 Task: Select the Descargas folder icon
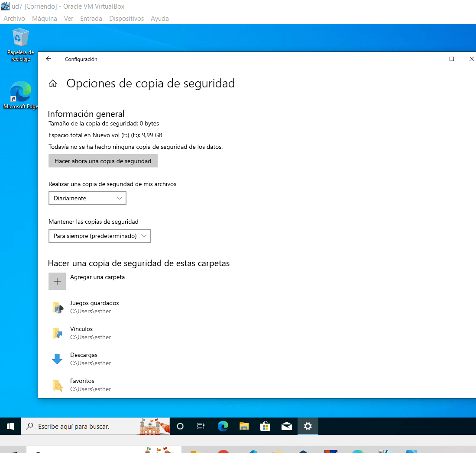click(57, 359)
